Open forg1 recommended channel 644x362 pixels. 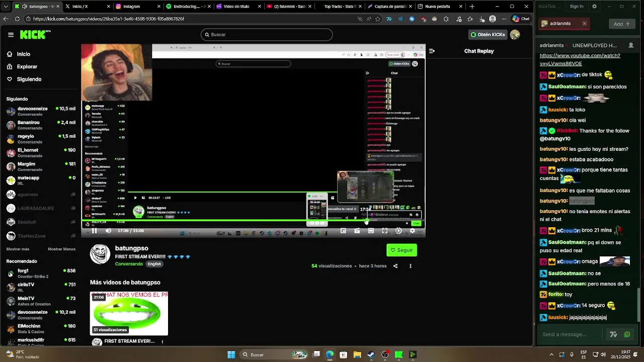[40, 273]
